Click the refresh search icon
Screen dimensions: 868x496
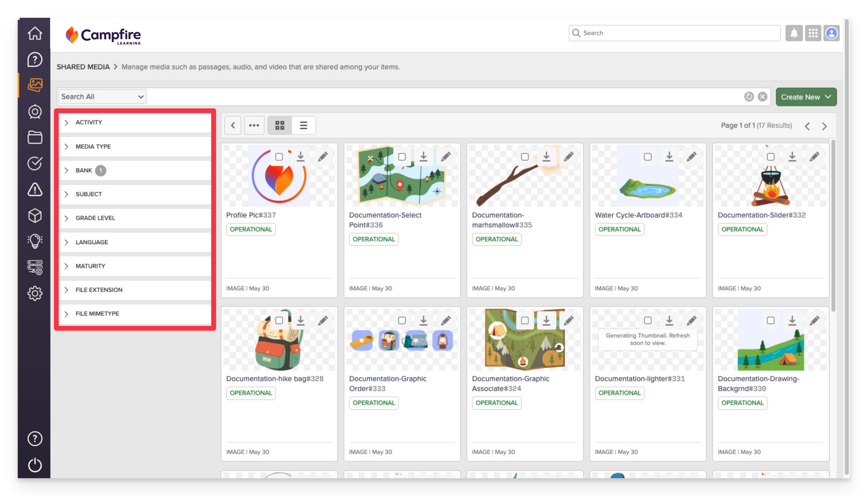[x=749, y=97]
